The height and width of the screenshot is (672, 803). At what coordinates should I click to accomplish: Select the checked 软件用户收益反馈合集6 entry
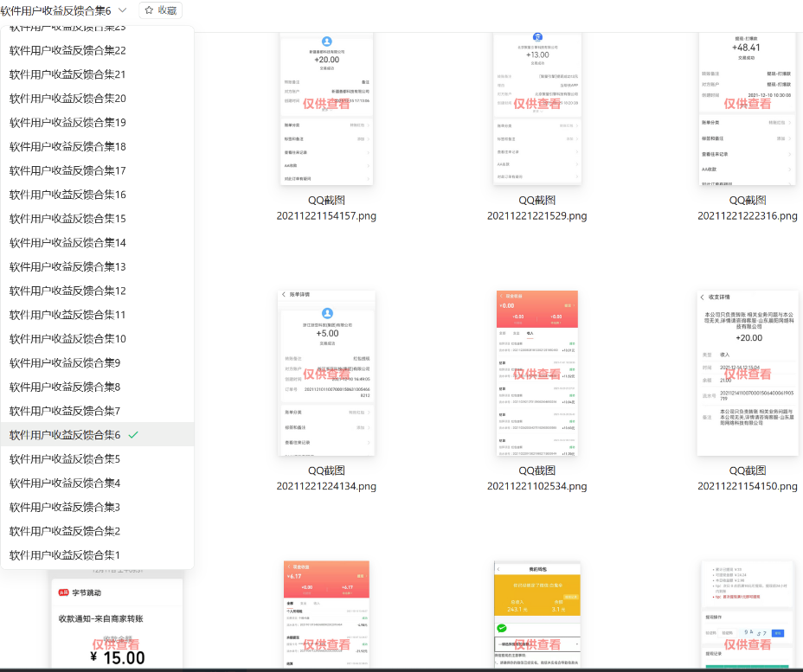[65, 434]
